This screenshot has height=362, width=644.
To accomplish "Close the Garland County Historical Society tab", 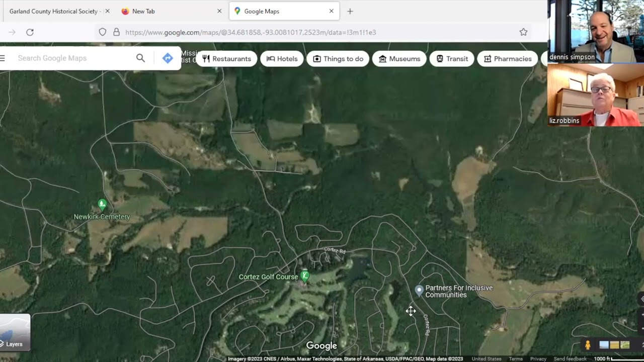I will coord(107,11).
